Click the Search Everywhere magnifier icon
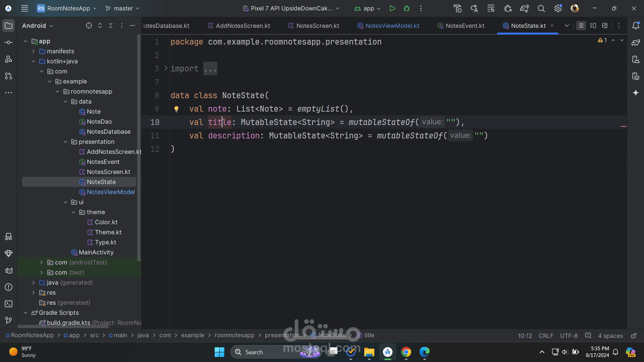Image resolution: width=644 pixels, height=362 pixels. 541,8
